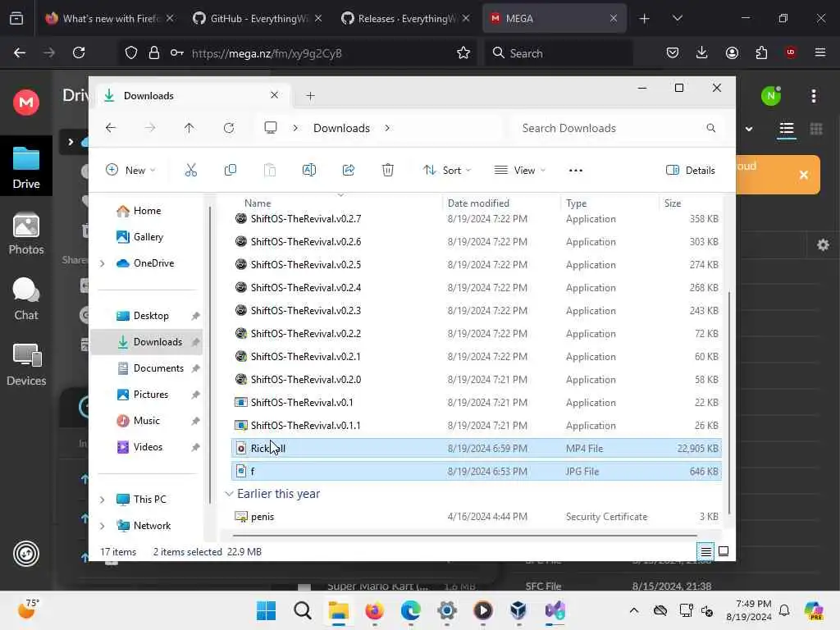Click the Firefox bookmark star icon
Screen dimensions: 840x630
coord(463,52)
